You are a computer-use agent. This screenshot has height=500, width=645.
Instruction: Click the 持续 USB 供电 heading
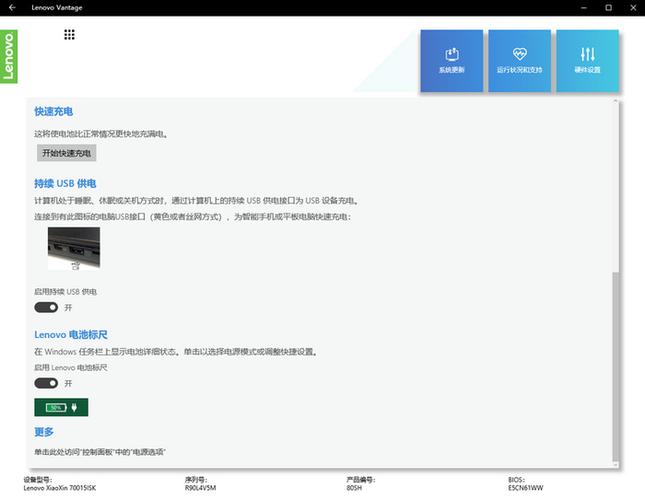(x=65, y=183)
